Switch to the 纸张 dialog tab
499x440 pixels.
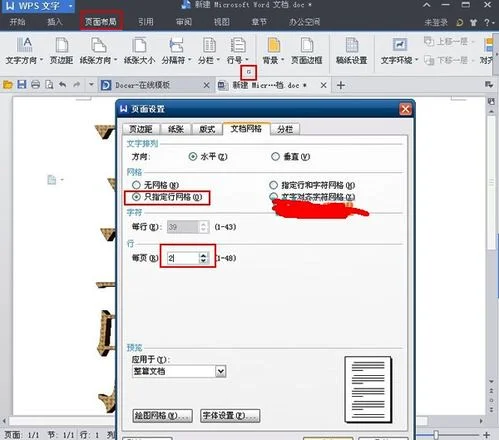[x=176, y=129]
